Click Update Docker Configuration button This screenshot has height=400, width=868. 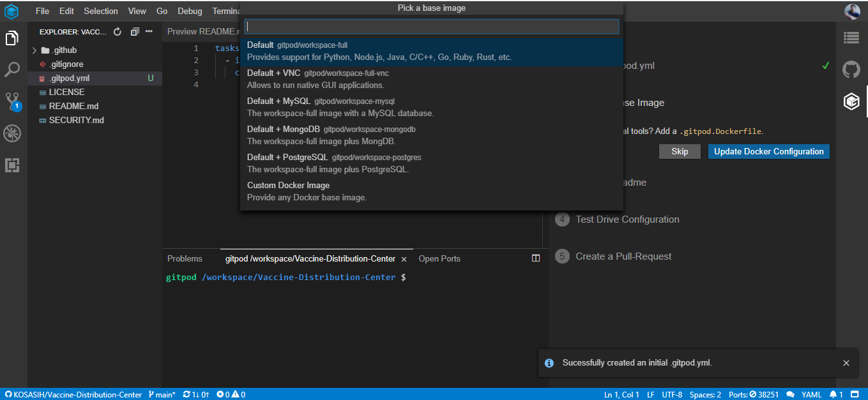(x=769, y=151)
